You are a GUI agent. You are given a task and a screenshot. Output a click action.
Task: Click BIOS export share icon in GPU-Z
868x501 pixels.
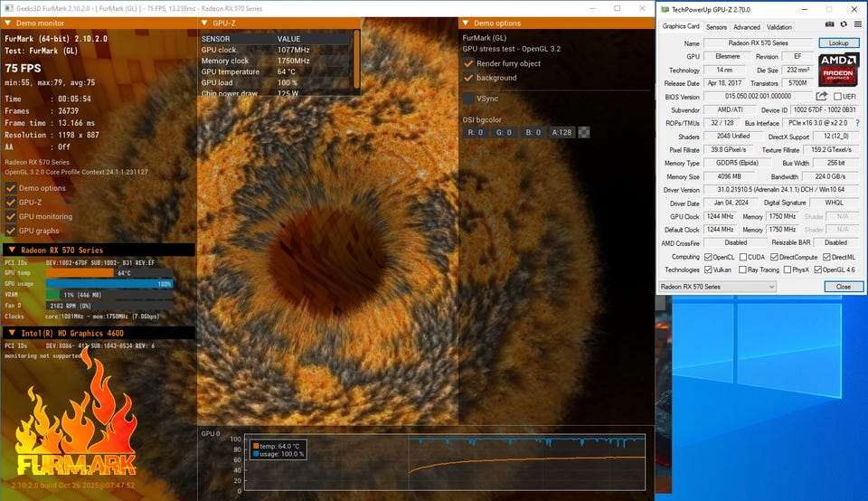point(822,97)
